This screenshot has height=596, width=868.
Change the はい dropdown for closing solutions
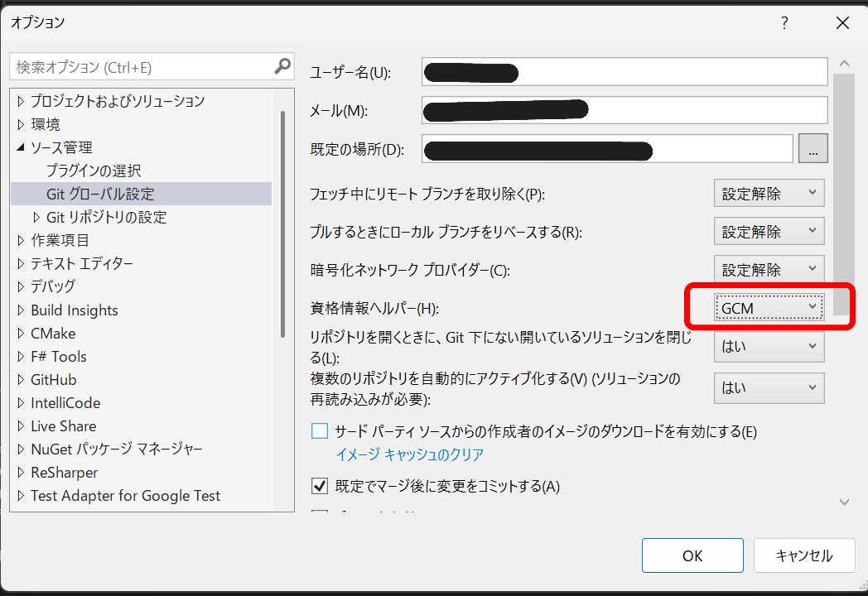(769, 346)
